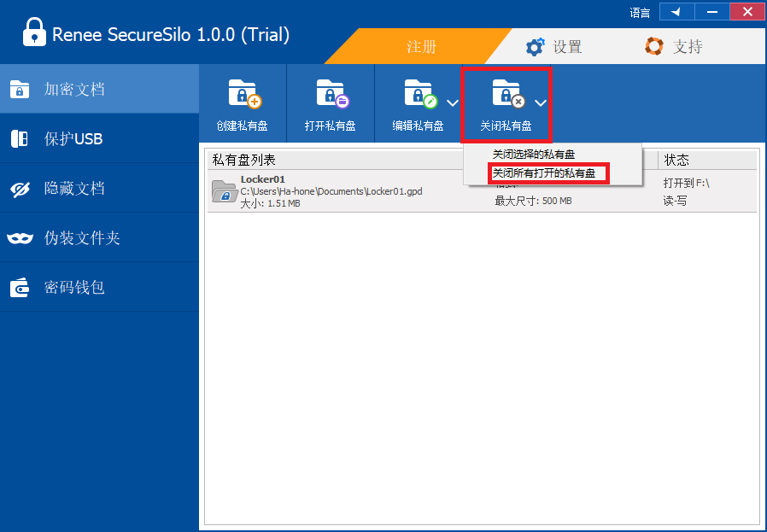Minimize the SecureSilo window

711,12
